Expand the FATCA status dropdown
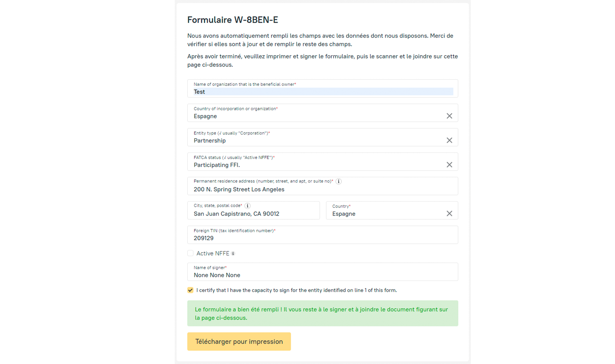The image size is (615, 364). tap(316, 165)
